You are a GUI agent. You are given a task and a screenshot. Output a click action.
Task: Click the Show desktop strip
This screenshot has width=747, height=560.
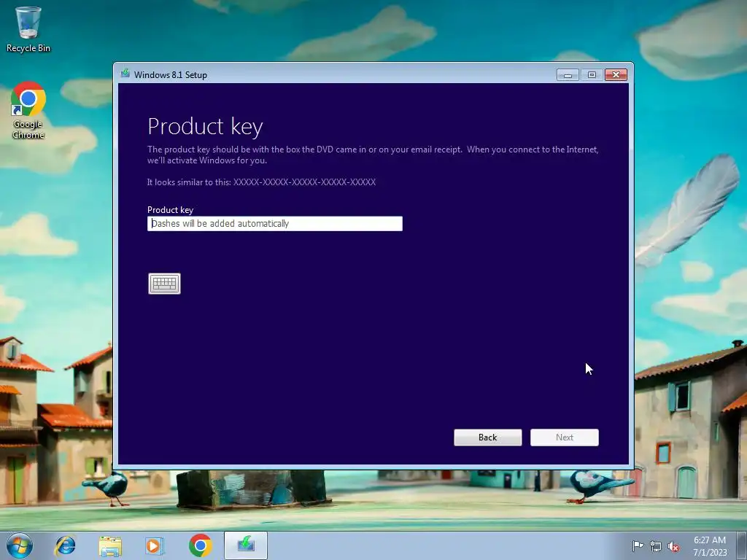tap(742, 545)
